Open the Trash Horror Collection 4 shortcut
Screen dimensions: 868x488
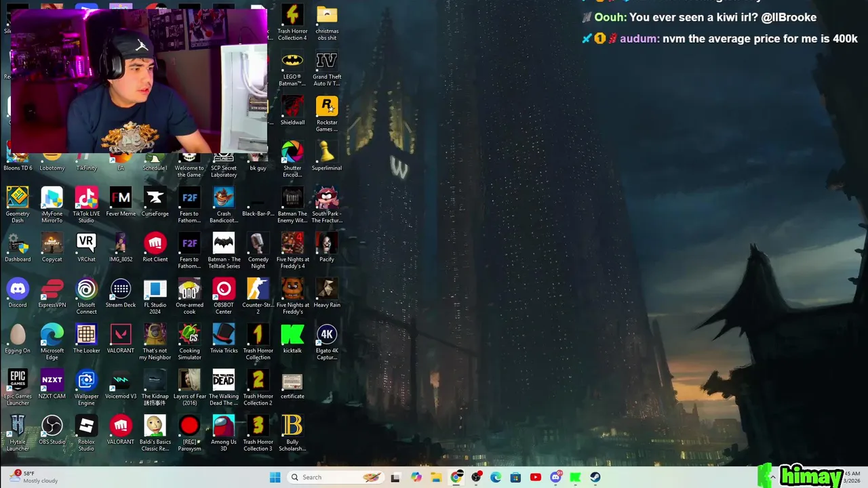pyautogui.click(x=292, y=22)
